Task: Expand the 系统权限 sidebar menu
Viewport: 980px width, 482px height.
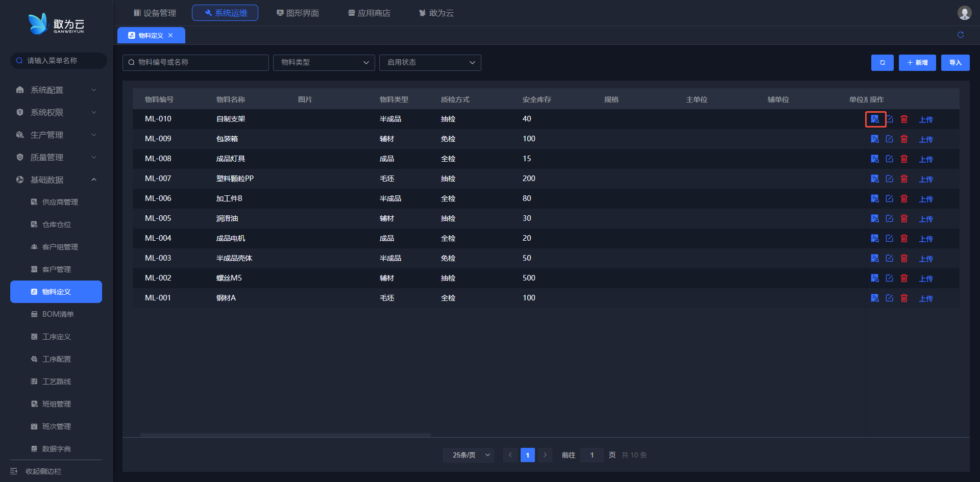Action: pyautogui.click(x=56, y=113)
